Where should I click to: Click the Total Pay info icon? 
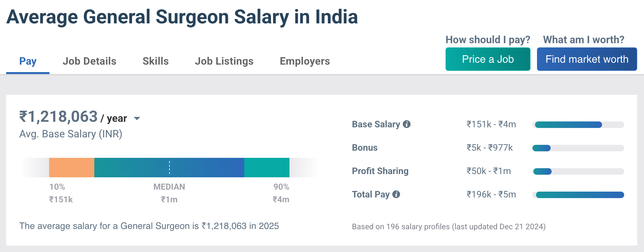point(396,194)
